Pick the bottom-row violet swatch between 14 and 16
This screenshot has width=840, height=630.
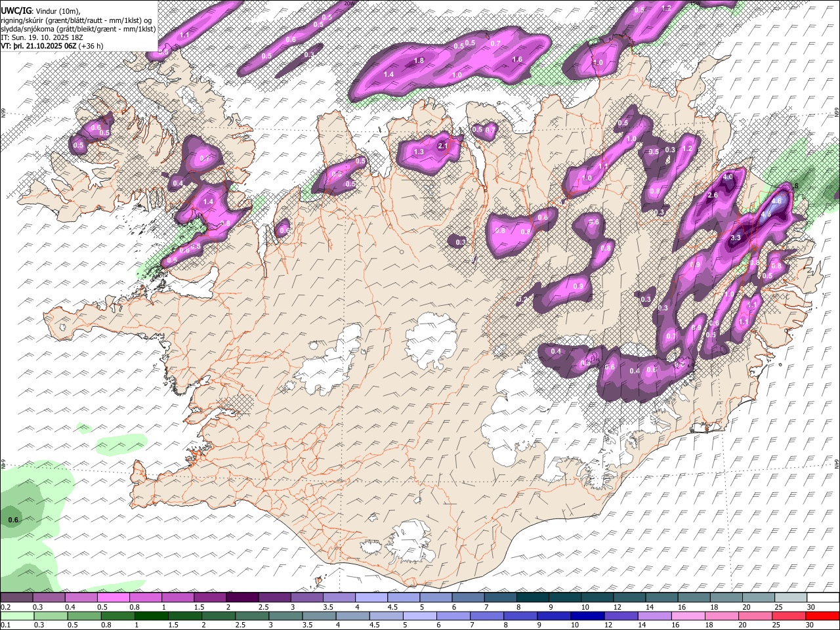tap(654, 616)
